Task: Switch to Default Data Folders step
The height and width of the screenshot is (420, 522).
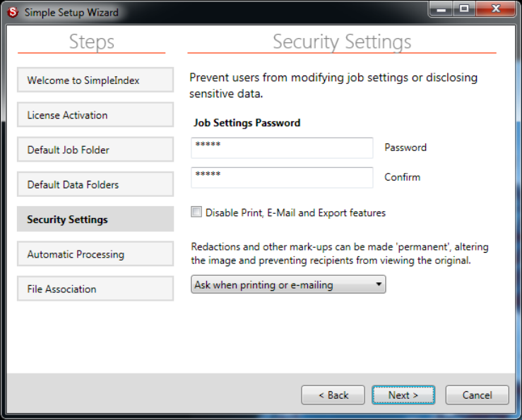Action: [x=95, y=184]
